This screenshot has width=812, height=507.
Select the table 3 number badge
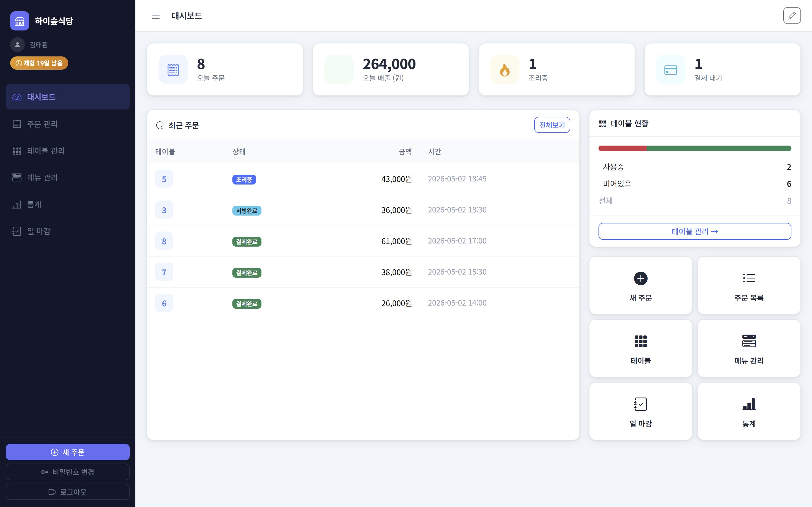164,210
